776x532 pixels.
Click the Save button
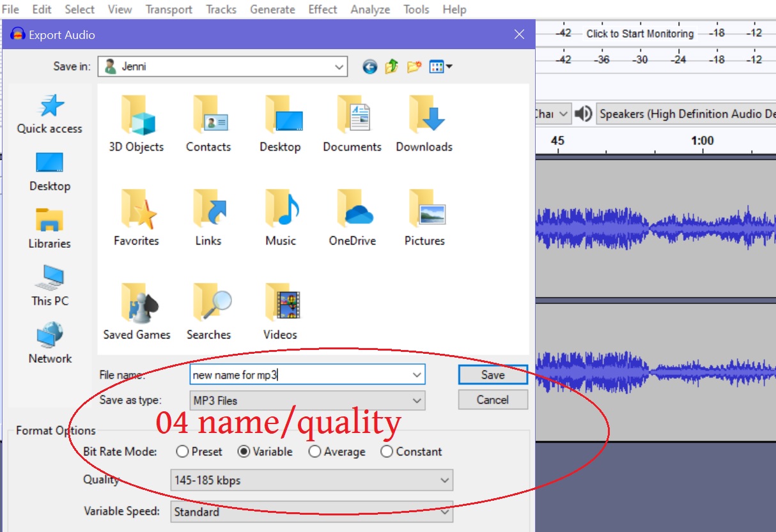point(492,374)
